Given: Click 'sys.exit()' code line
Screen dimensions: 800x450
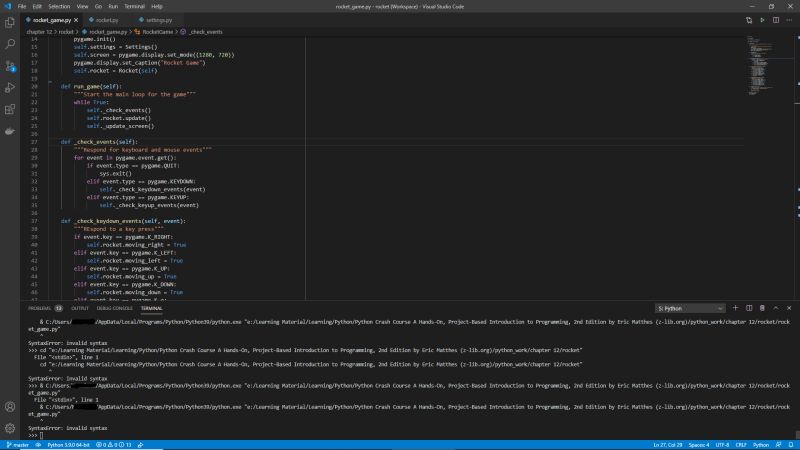Looking at the screenshot, I should (x=115, y=173).
